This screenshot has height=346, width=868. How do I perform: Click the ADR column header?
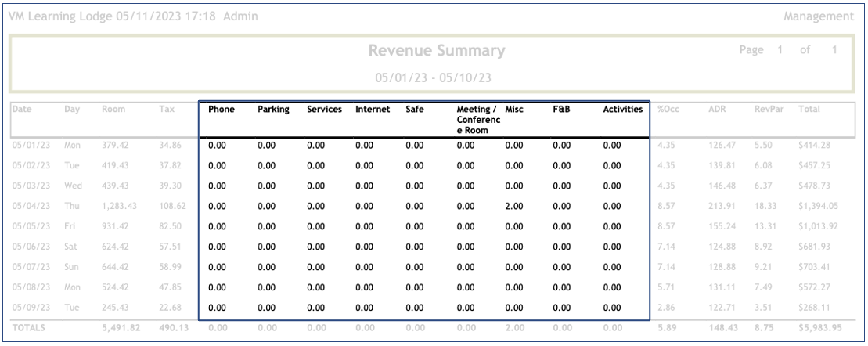[717, 110]
